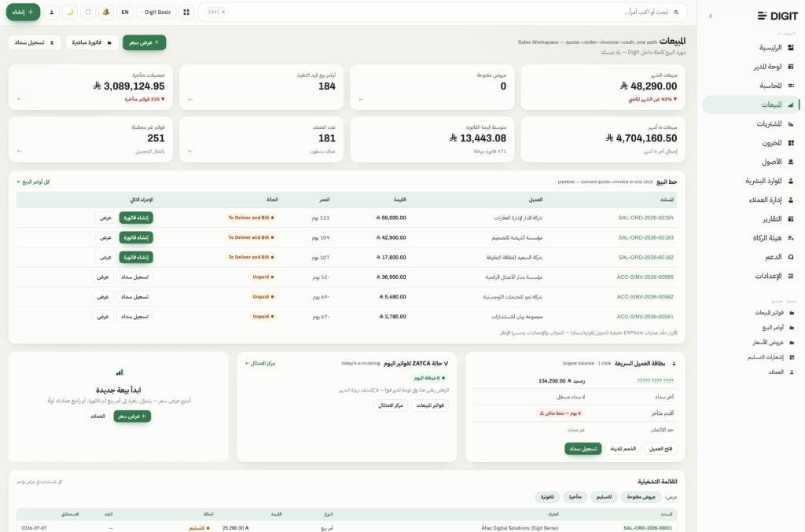Open arrow on أوامر بيع قيد التنفيذ card
The image size is (805, 532).
point(190,99)
